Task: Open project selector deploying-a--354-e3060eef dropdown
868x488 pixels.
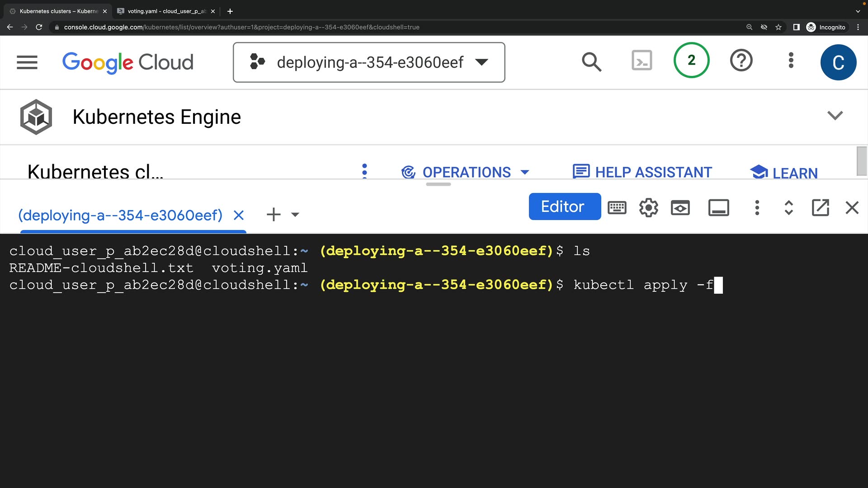Action: click(369, 62)
